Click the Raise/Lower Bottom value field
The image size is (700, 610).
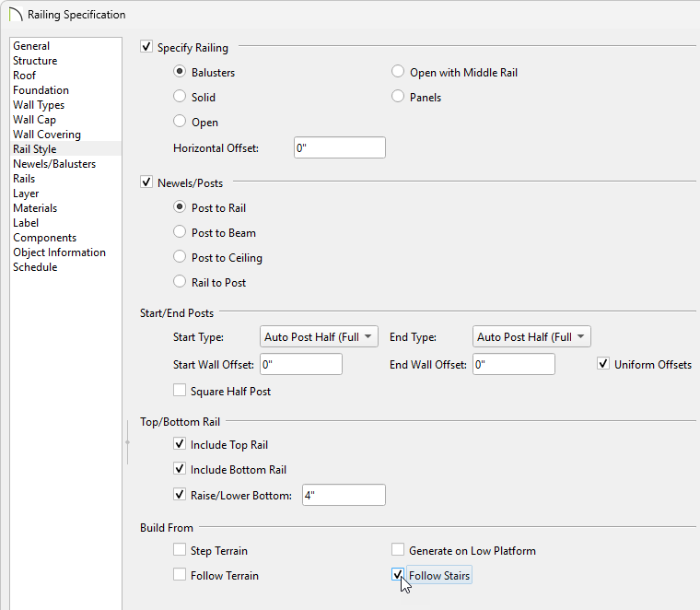point(344,495)
